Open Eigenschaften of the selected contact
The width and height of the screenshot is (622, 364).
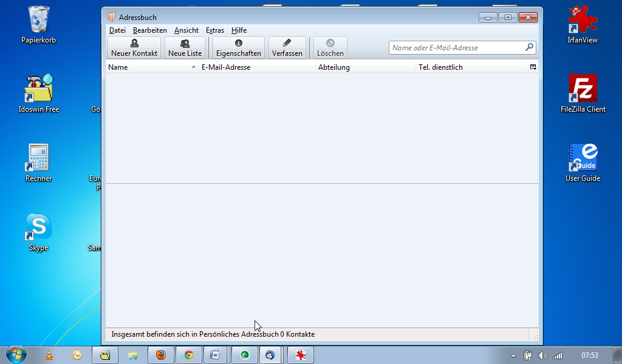(x=238, y=47)
